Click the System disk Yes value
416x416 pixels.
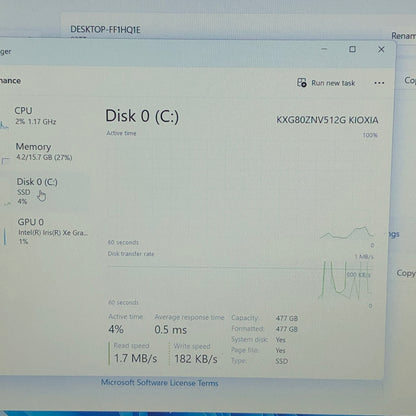281,340
